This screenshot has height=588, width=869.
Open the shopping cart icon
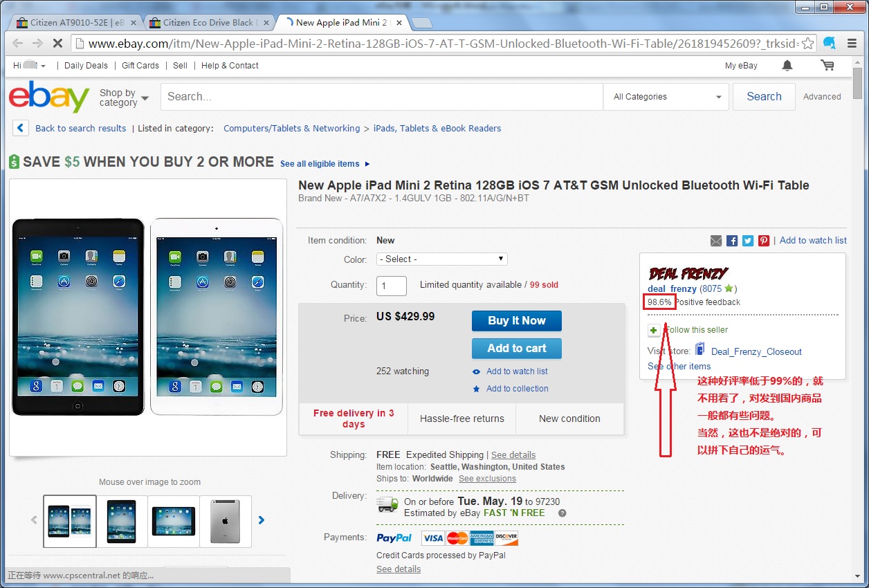827,65
